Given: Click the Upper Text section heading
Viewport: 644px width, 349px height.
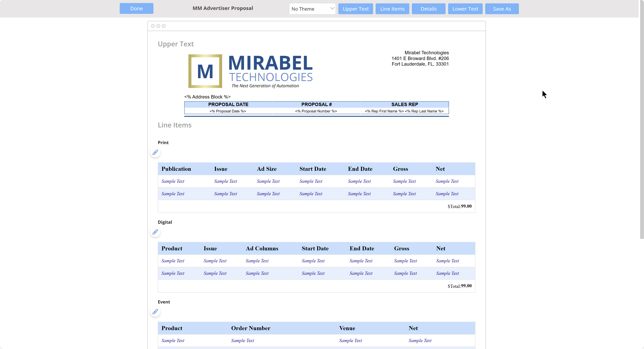Looking at the screenshot, I should tap(176, 44).
